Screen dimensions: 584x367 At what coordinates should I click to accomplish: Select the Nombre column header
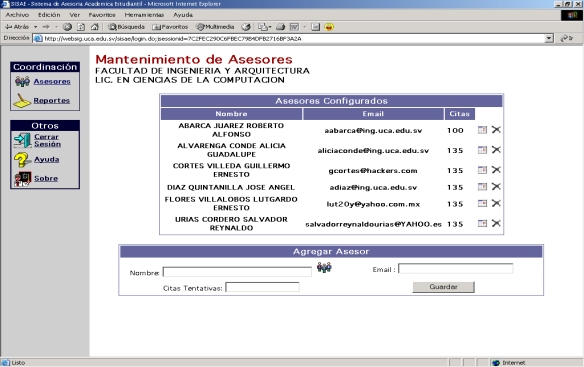click(232, 114)
